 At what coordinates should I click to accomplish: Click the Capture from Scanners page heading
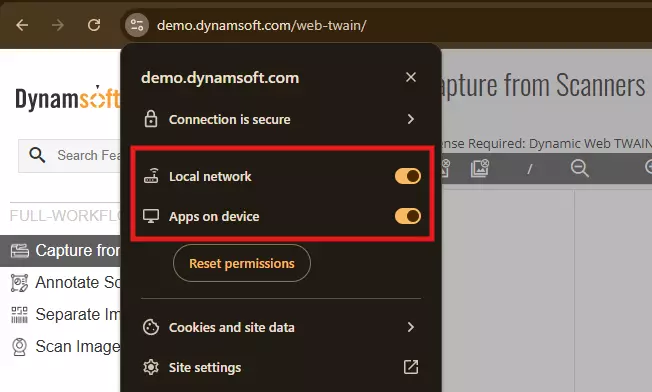click(x=543, y=85)
